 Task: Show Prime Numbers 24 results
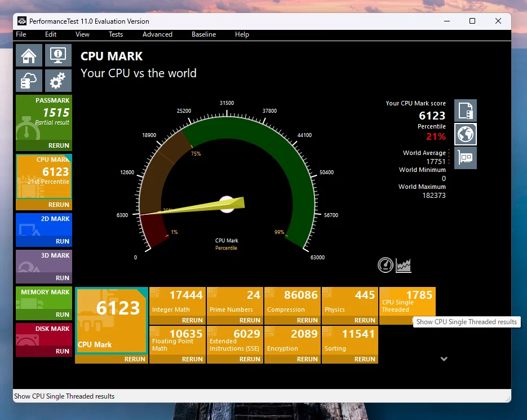click(x=235, y=302)
